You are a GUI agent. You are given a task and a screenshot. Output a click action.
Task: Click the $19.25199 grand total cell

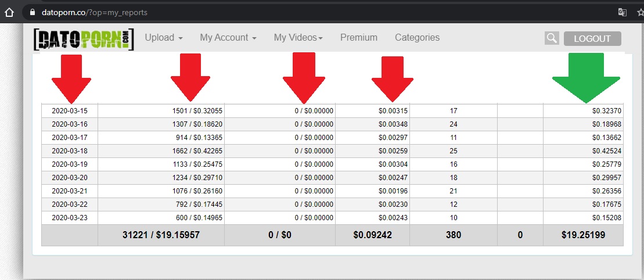pyautogui.click(x=582, y=235)
